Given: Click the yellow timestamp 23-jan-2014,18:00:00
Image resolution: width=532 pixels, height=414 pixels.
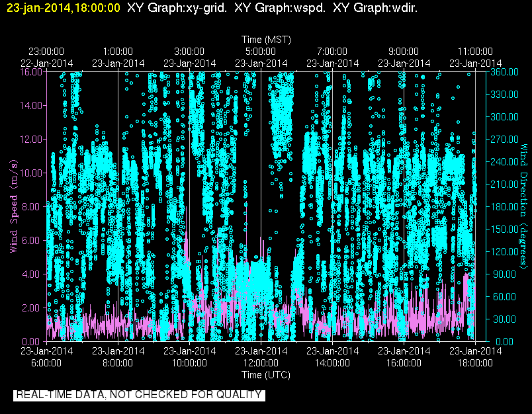Looking at the screenshot, I should click(x=63, y=7).
